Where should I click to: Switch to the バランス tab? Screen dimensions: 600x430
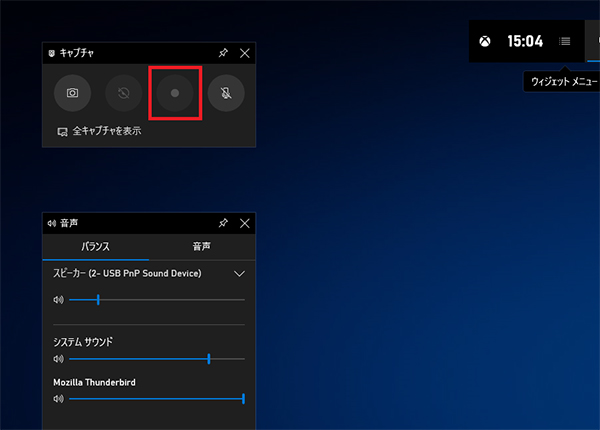pyautogui.click(x=96, y=247)
